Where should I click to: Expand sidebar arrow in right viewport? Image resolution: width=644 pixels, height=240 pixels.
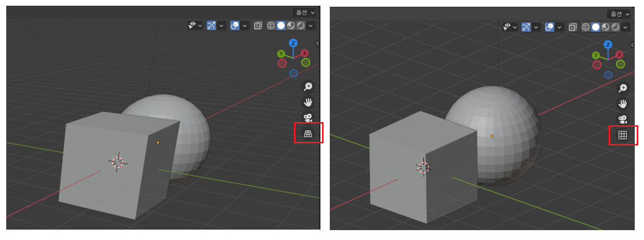pos(633,45)
